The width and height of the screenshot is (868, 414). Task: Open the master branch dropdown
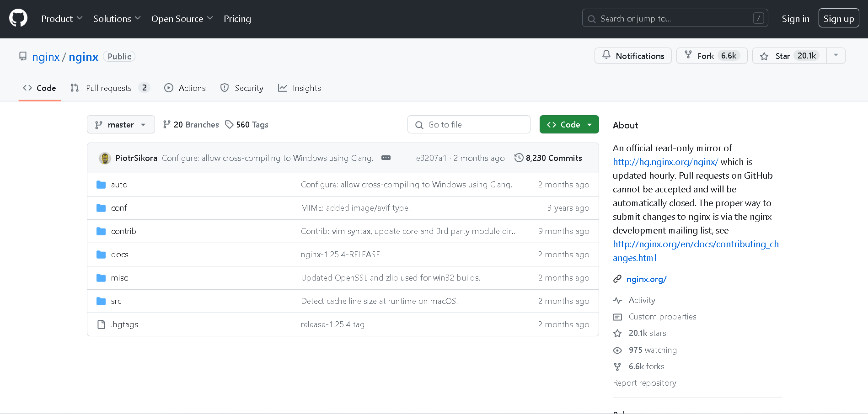(121, 125)
